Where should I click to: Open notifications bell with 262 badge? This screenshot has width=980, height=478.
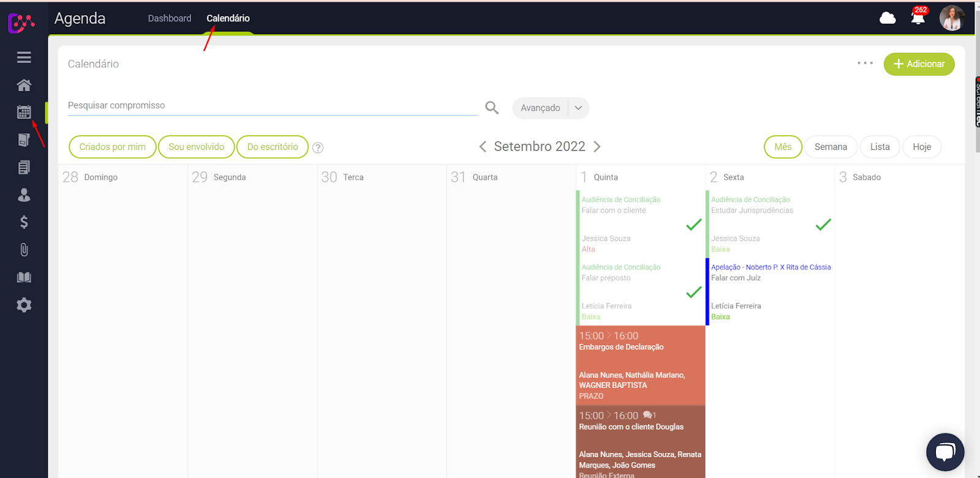(918, 18)
